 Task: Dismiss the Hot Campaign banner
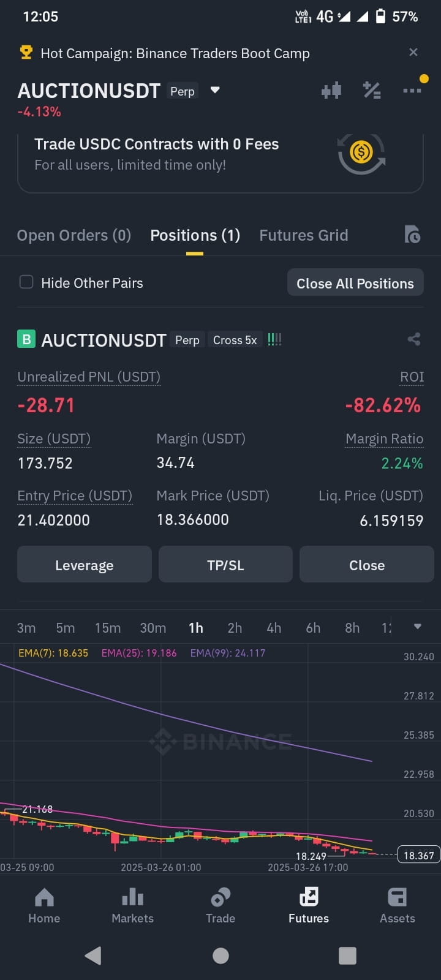413,53
